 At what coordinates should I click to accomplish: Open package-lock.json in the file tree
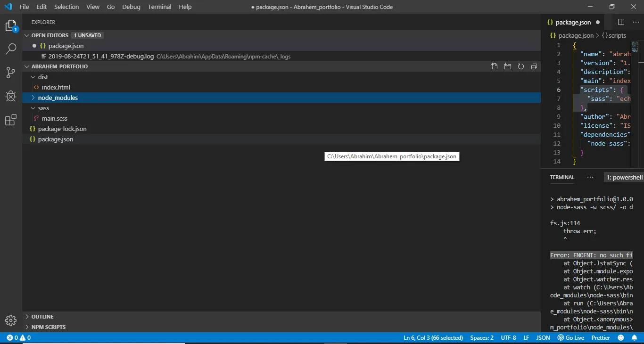(281, 129)
